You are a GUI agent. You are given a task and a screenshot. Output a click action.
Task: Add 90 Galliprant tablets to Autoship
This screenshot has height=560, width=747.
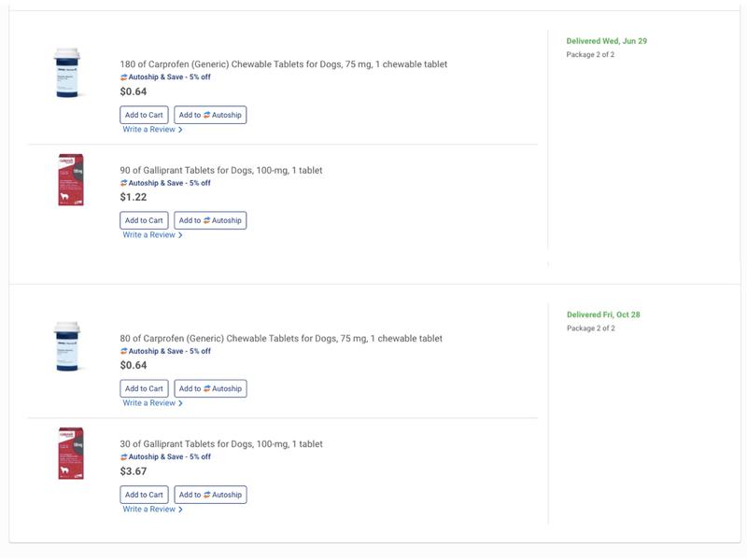tap(210, 220)
